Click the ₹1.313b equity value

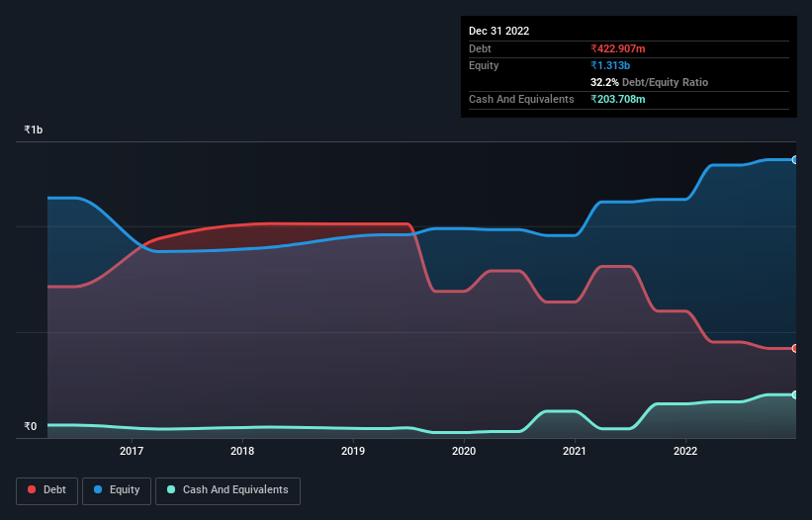coord(610,65)
